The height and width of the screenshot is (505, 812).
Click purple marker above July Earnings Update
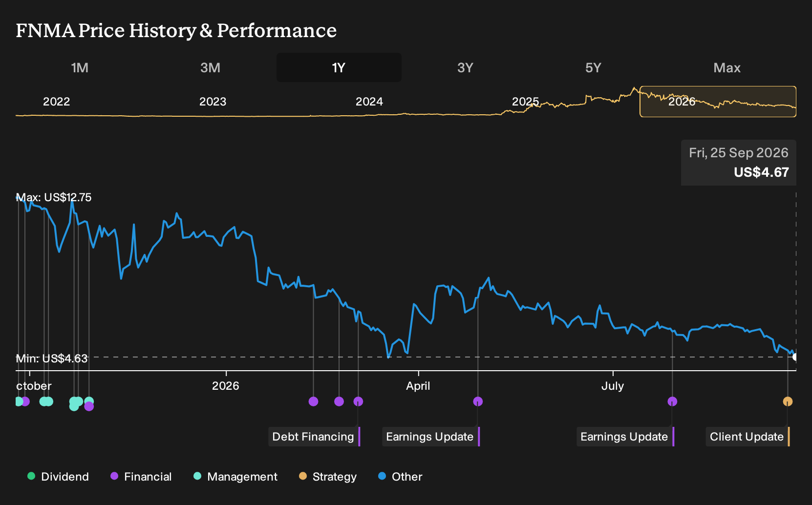pyautogui.click(x=672, y=401)
